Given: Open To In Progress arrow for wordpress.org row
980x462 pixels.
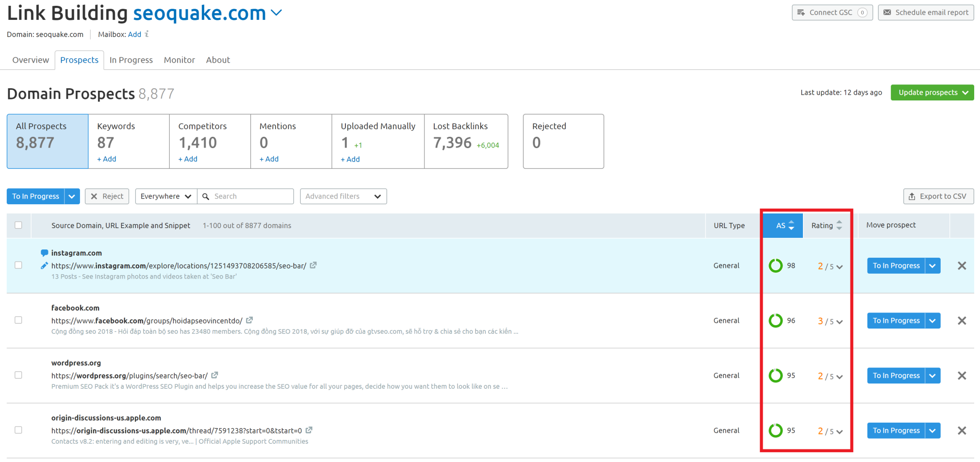Looking at the screenshot, I should pyautogui.click(x=933, y=376).
